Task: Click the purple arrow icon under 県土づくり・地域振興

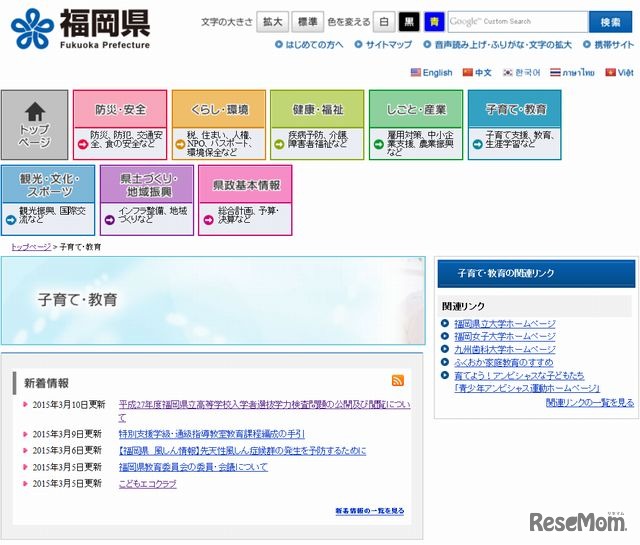Action: coord(109,220)
